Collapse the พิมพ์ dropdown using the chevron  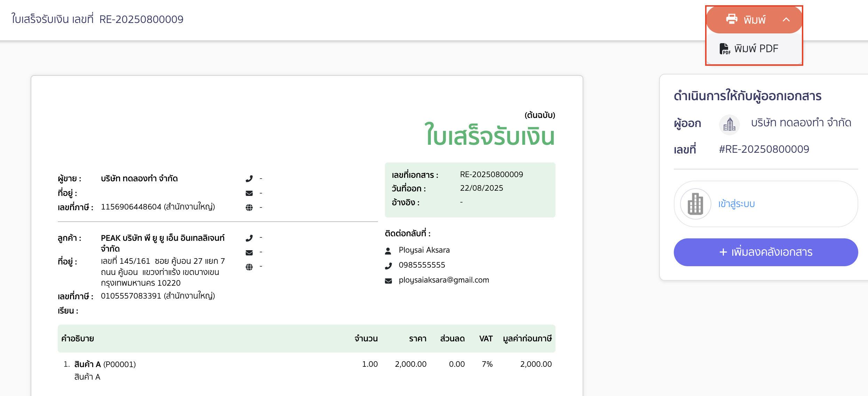[x=786, y=20]
